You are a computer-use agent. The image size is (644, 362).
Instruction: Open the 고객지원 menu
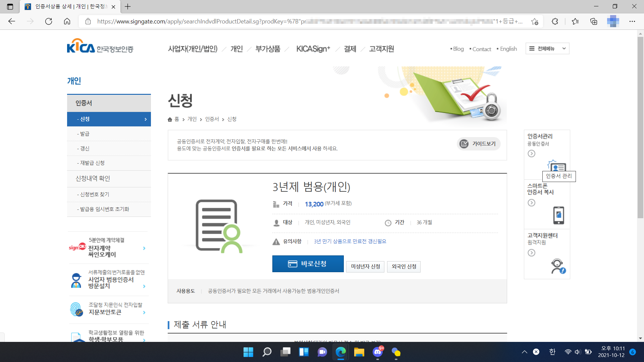click(x=381, y=49)
